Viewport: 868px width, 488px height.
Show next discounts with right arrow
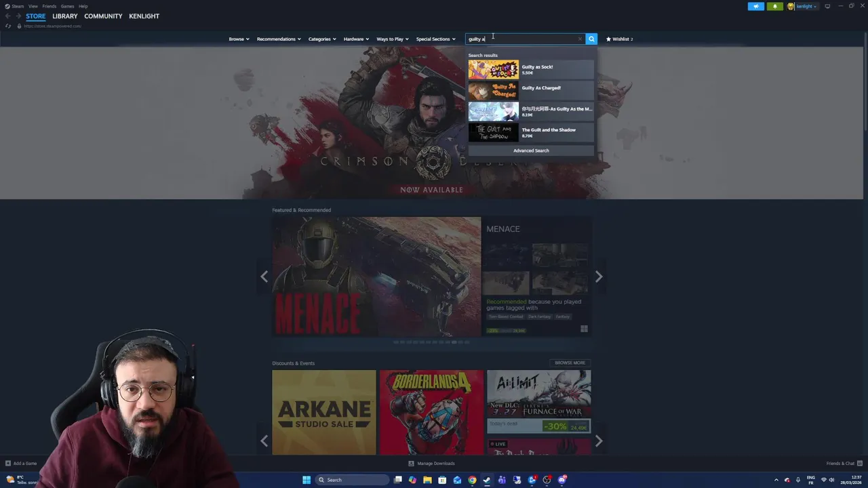598,441
